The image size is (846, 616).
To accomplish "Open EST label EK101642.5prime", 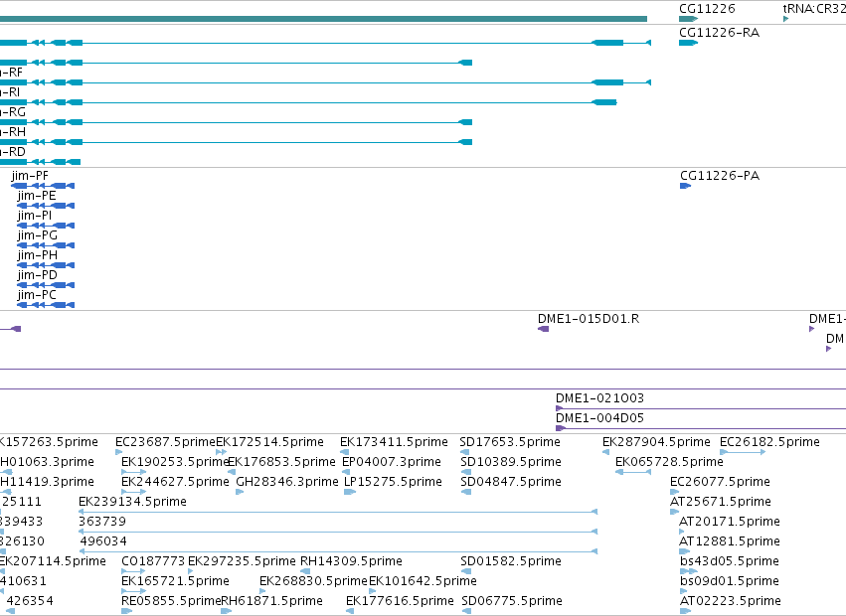I will pos(423,581).
